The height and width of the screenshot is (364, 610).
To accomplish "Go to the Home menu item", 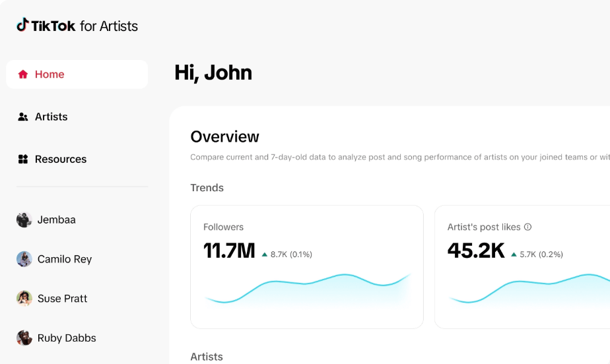I will pos(77,75).
